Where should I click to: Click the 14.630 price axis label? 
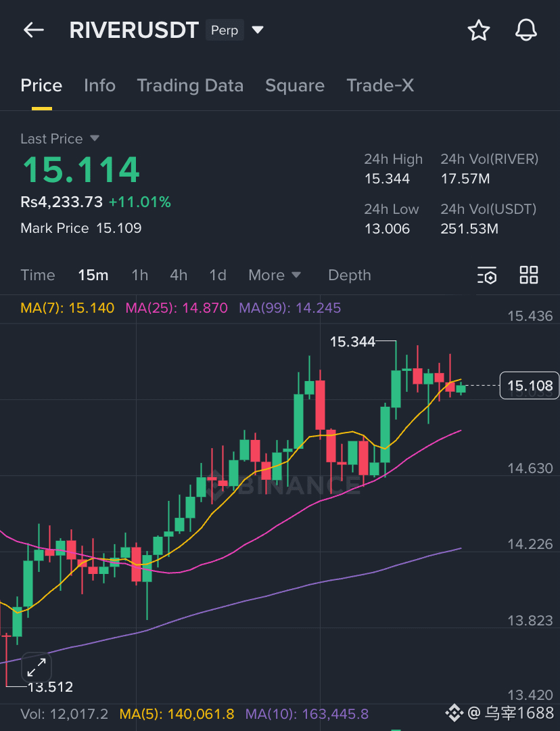point(530,468)
